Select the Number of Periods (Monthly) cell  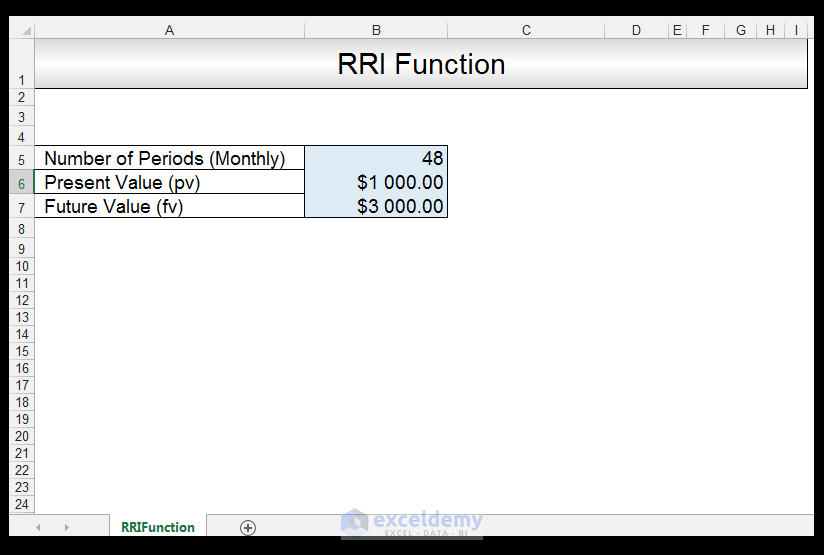169,158
